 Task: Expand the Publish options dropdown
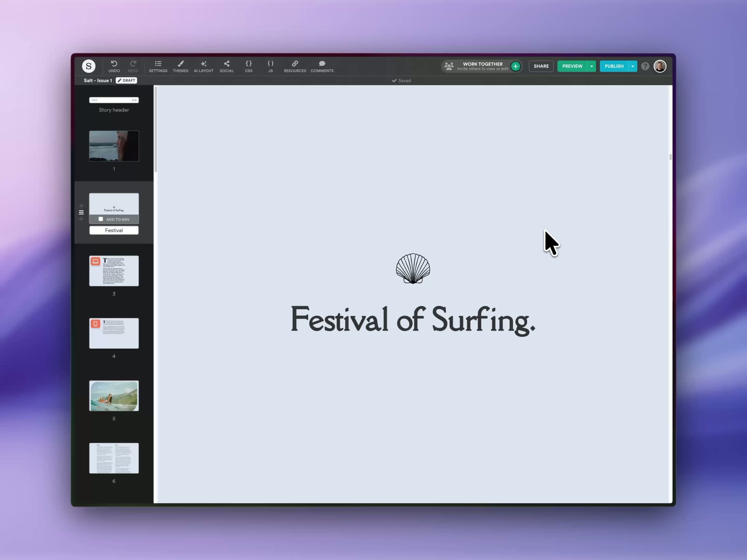[x=633, y=66]
